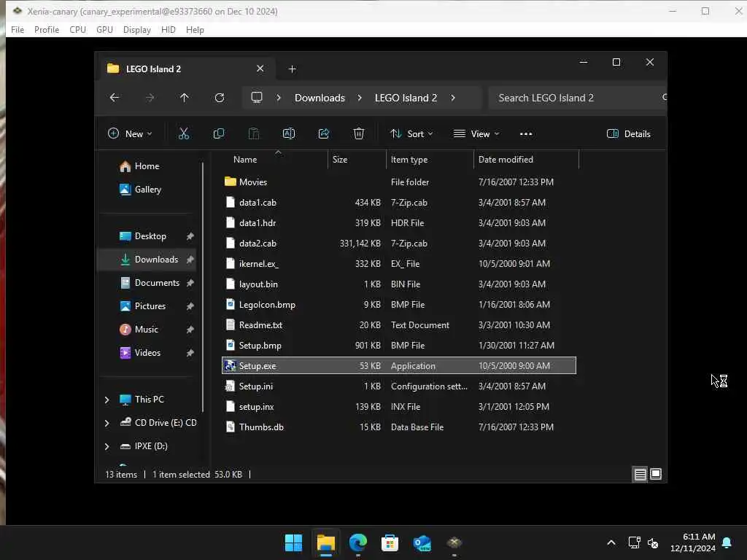This screenshot has height=560, width=747.
Task: Expand the IPXE (D:) drive node
Action: [107, 446]
